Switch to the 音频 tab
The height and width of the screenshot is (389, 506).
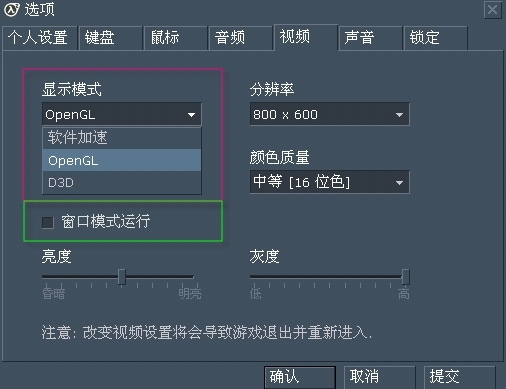point(241,38)
